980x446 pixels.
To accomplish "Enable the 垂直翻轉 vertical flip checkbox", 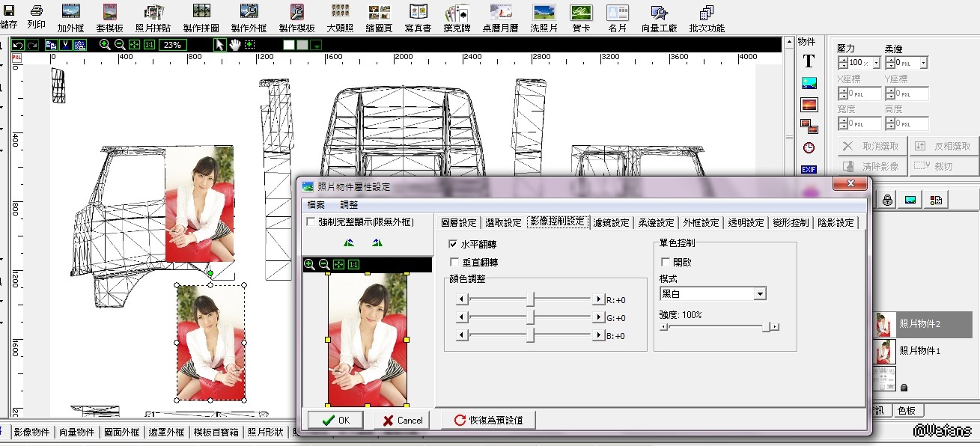I will [453, 262].
